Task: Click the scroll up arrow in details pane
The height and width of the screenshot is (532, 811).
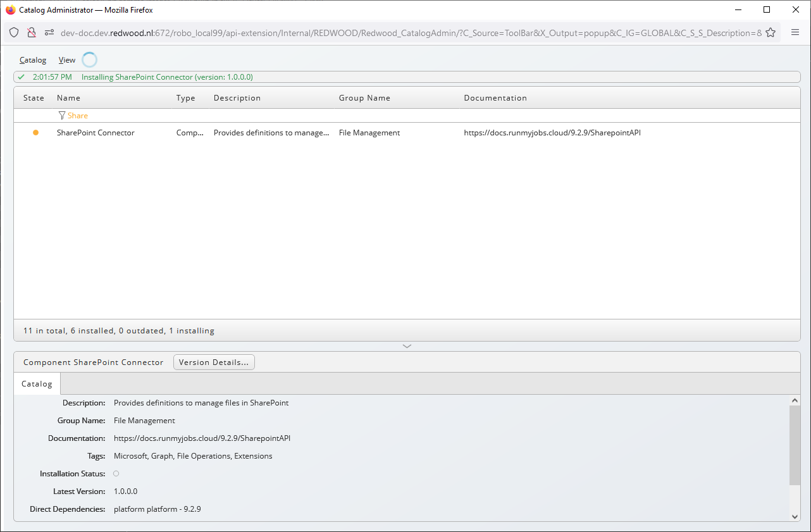Action: pyautogui.click(x=795, y=400)
